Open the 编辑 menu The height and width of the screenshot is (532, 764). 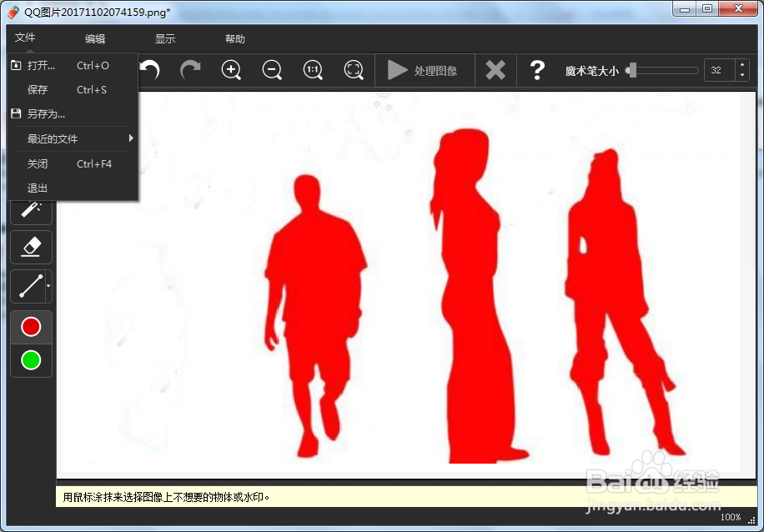click(95, 39)
